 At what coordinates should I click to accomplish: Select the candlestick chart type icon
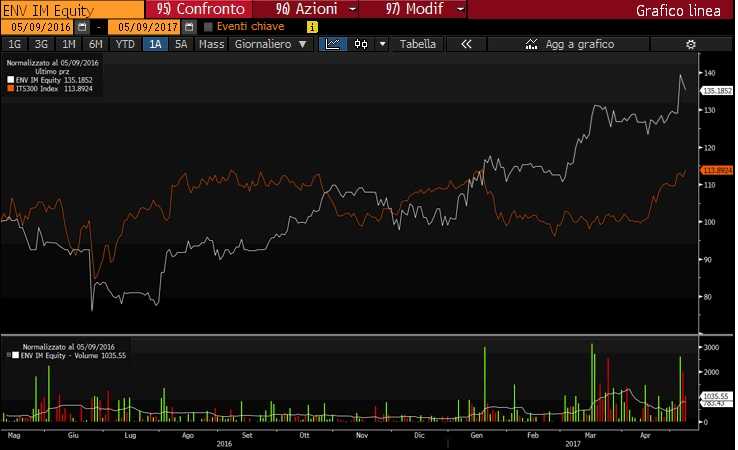[361, 44]
